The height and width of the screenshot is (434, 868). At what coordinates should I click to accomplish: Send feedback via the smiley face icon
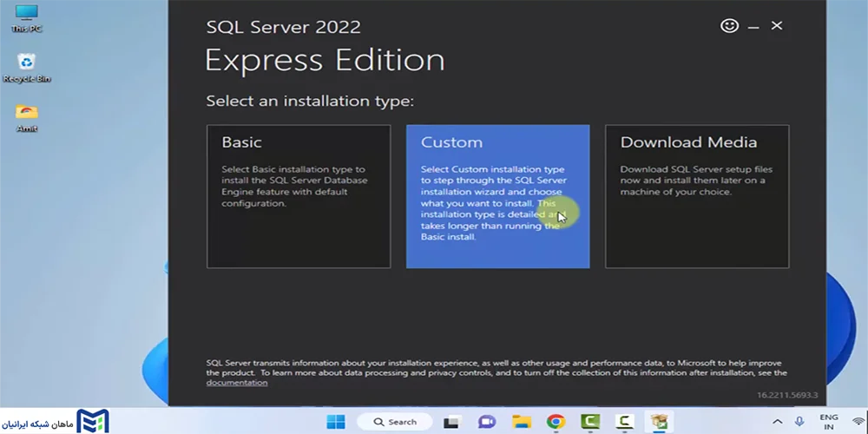(730, 25)
